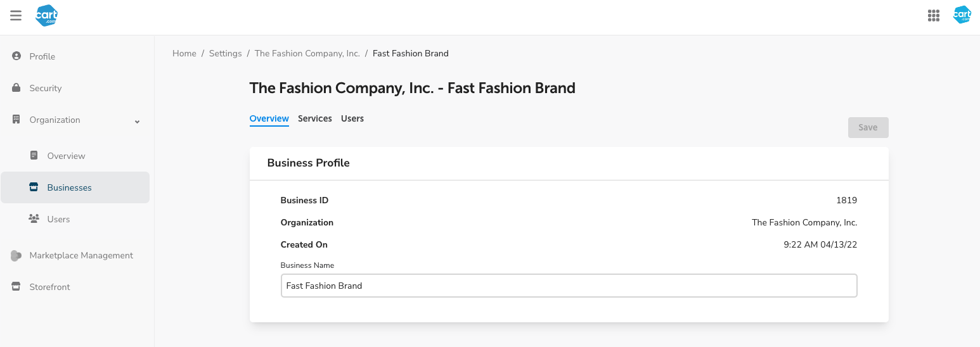Click the Marketplace Management icon
The image size is (980, 347).
[16, 256]
